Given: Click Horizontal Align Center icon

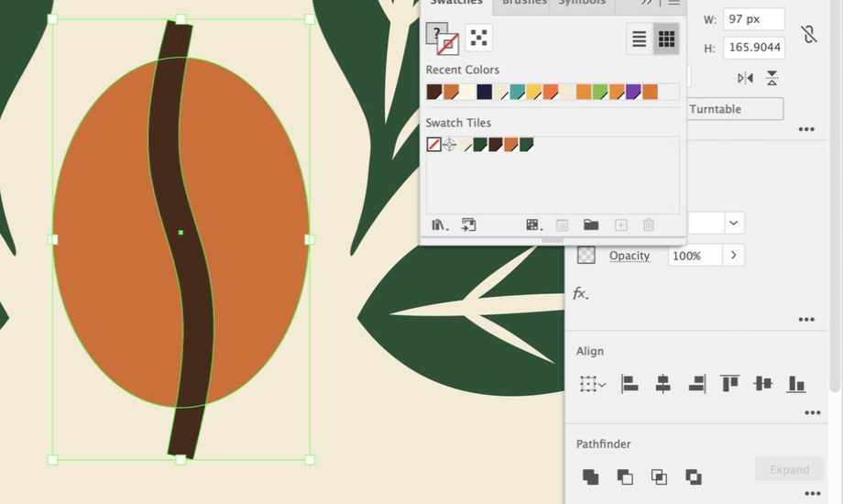Looking at the screenshot, I should click(662, 384).
